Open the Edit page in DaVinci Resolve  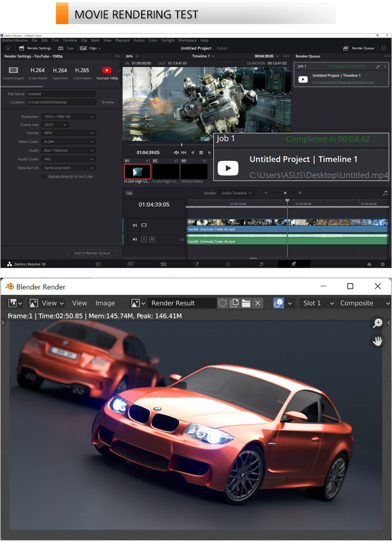point(164,264)
